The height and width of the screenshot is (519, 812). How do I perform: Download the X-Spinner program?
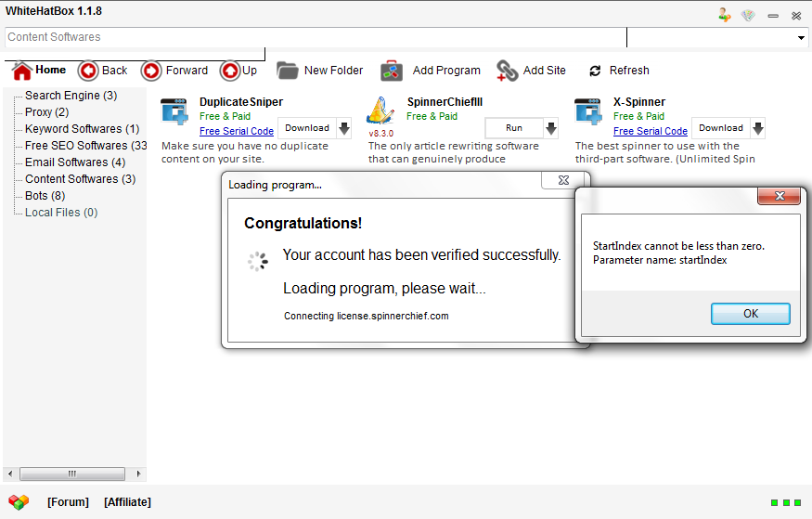click(x=720, y=128)
